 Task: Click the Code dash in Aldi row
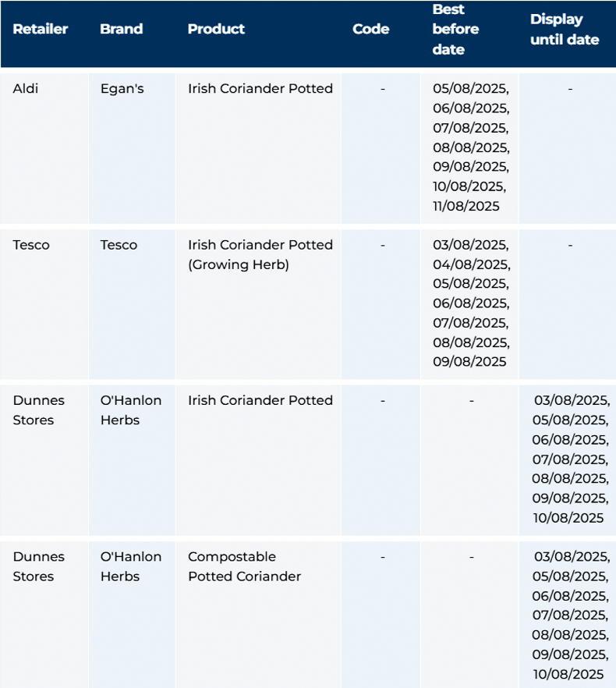382,88
